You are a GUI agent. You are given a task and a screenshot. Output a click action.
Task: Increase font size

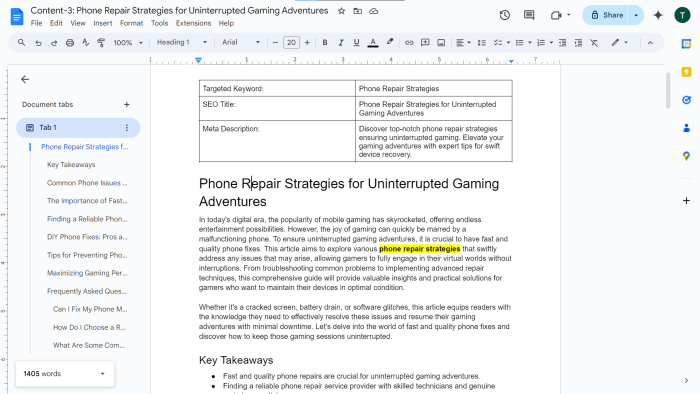coord(307,42)
